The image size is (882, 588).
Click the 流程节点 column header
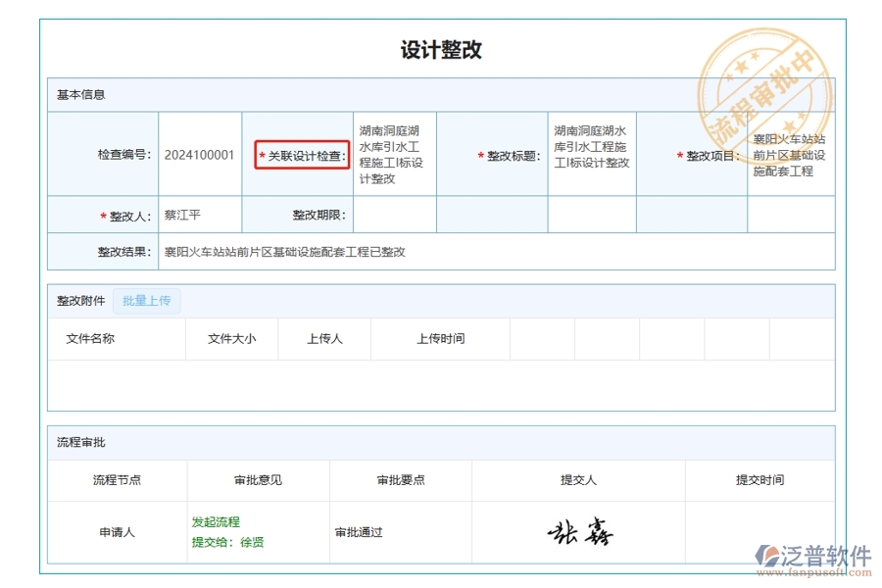pos(116,480)
